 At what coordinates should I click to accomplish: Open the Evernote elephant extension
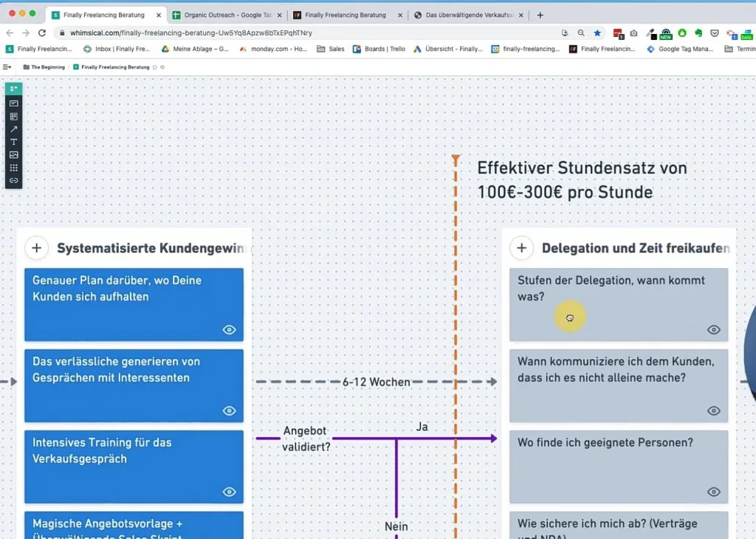tap(698, 32)
